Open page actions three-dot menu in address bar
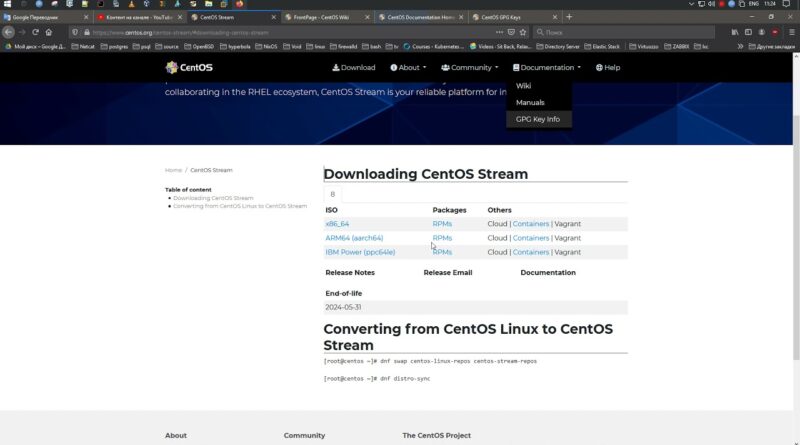Viewport: 800px width, 445px height. [499, 32]
